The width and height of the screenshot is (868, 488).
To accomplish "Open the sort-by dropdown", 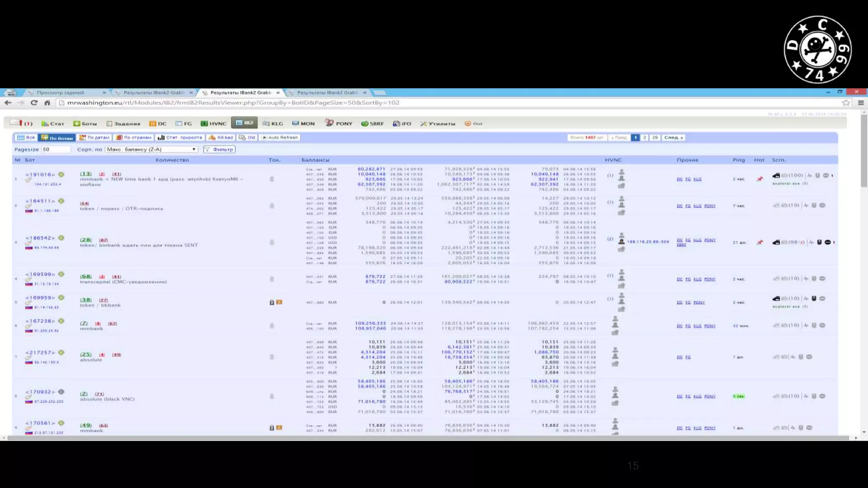I will (x=151, y=149).
